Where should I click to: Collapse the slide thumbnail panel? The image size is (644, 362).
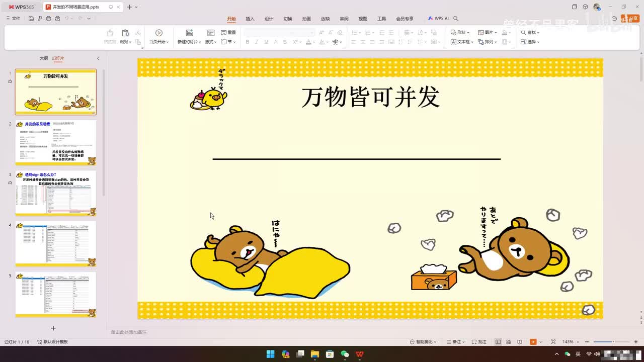[98, 58]
